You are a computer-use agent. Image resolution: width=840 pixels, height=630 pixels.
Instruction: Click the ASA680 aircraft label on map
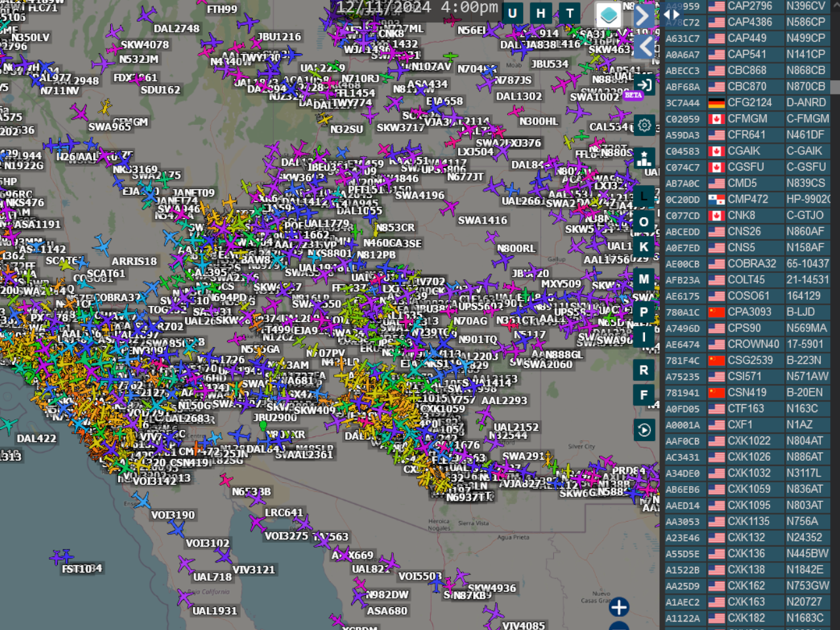coord(387,611)
